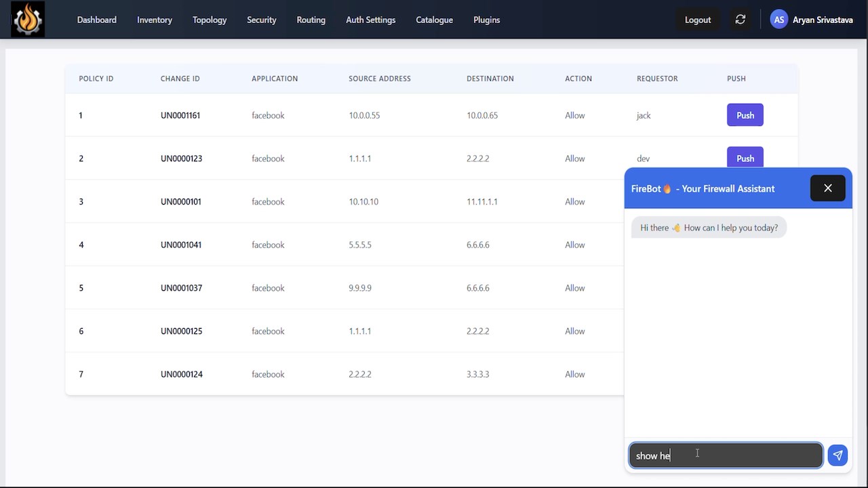Send the chat message with paper-plane icon
This screenshot has height=488, width=868.
coord(838,455)
